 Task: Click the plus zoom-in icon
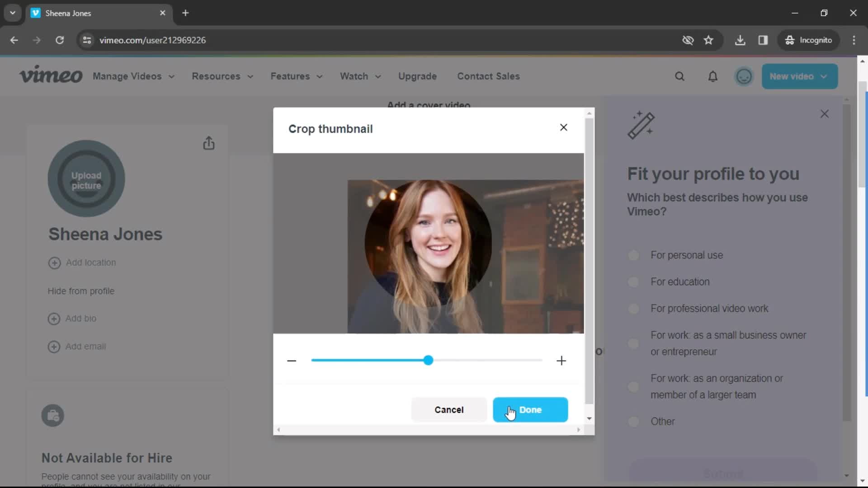tap(561, 361)
